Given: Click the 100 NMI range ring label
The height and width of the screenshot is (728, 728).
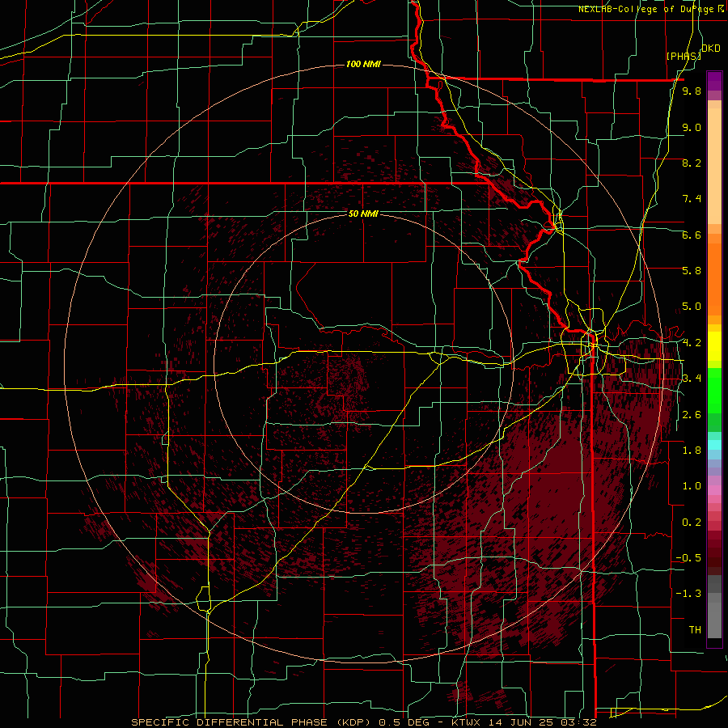Looking at the screenshot, I should [363, 64].
